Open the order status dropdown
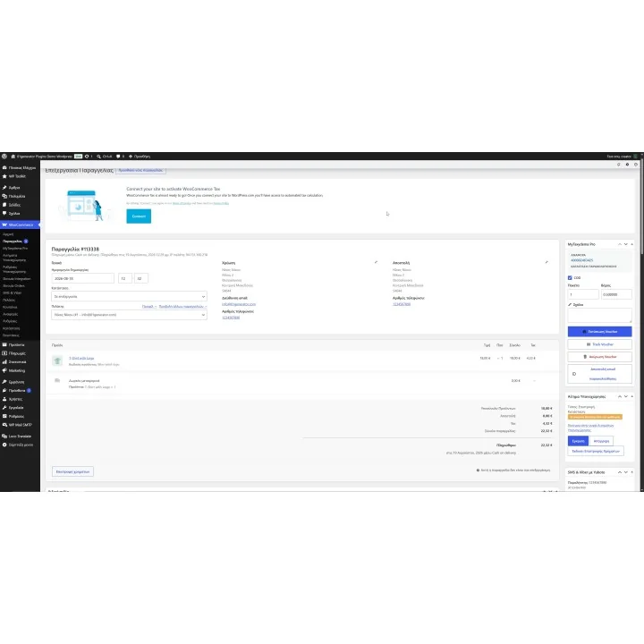Viewport: 644px width, 644px height. tap(129, 297)
